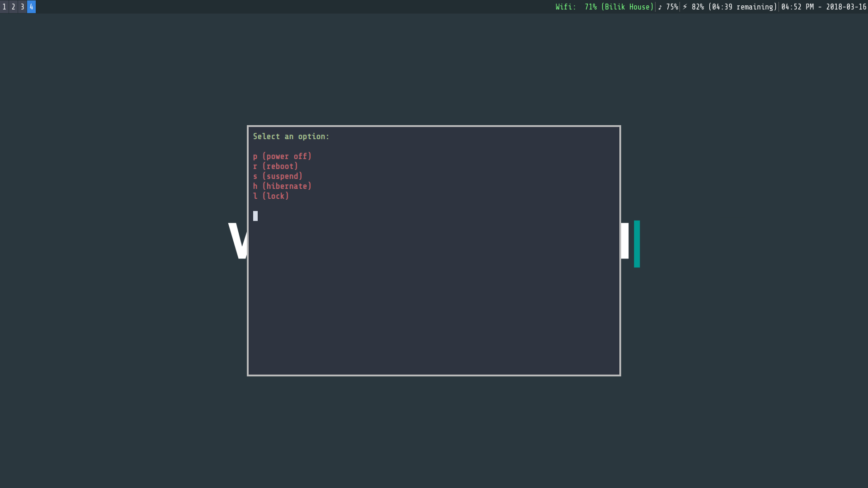Click the Bilik House network name
This screenshot has width=868, height=488.
[x=627, y=7]
